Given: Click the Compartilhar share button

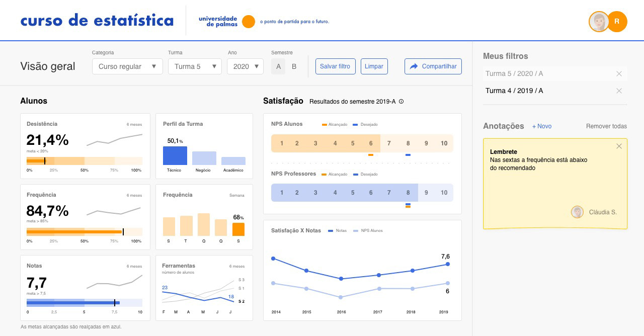Looking at the screenshot, I should pos(433,66).
